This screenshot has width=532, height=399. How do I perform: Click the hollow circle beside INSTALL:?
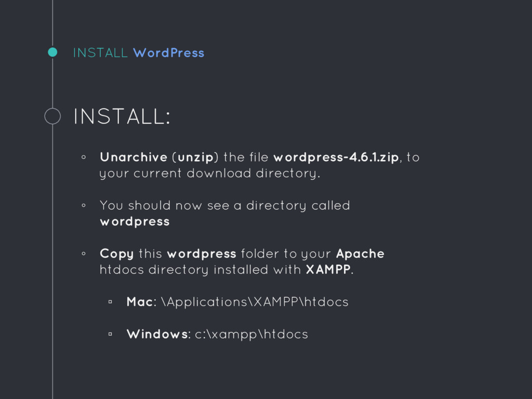[52, 116]
